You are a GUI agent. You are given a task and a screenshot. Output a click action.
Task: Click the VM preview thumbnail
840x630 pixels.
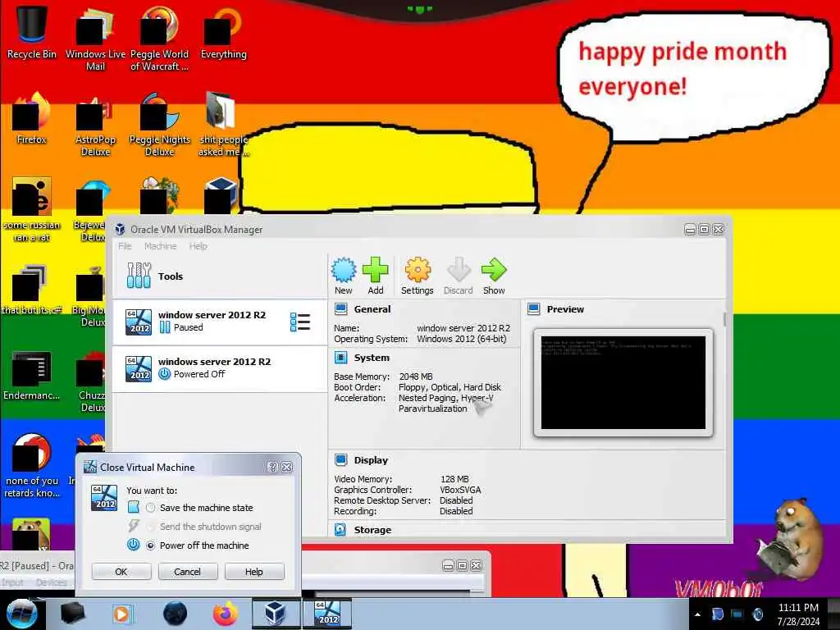click(623, 382)
